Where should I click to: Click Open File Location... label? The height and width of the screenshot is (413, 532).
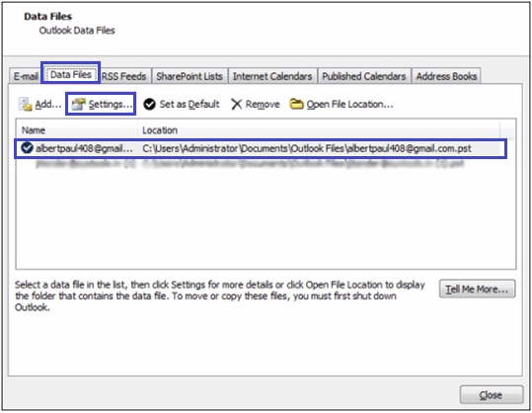point(349,104)
